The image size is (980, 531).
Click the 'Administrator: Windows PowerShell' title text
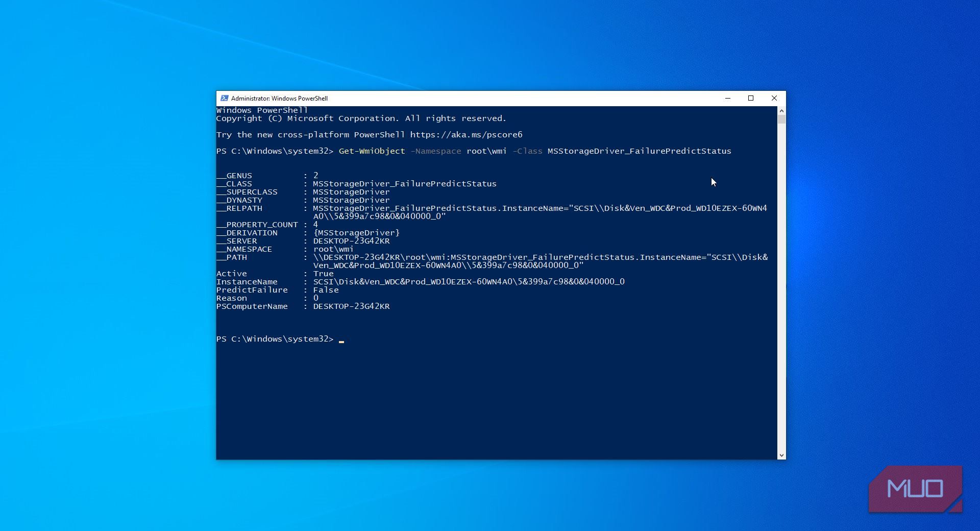click(x=279, y=98)
